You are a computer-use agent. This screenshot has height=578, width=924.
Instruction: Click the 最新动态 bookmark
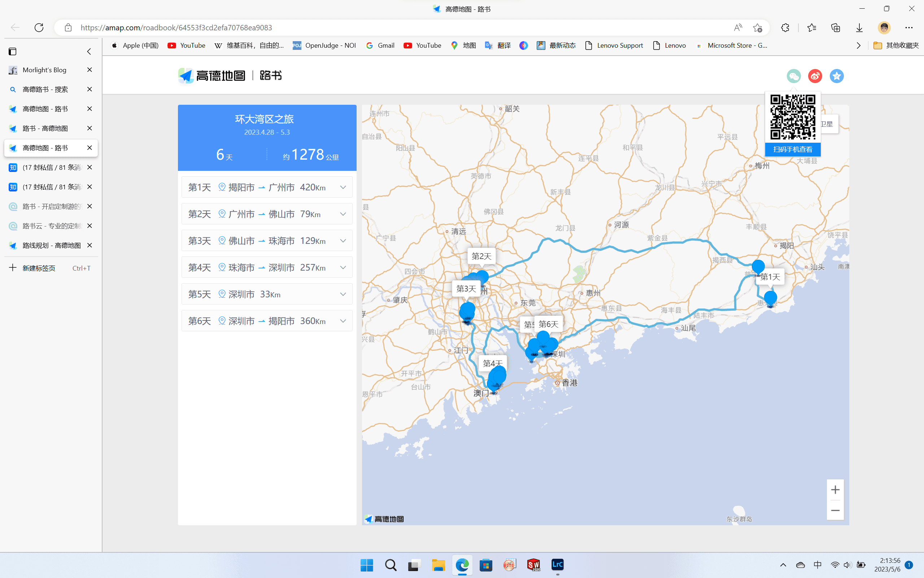(556, 46)
